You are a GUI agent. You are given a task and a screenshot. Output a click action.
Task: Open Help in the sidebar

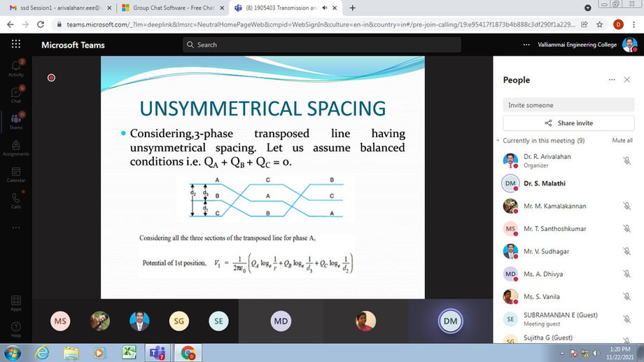pos(16,330)
